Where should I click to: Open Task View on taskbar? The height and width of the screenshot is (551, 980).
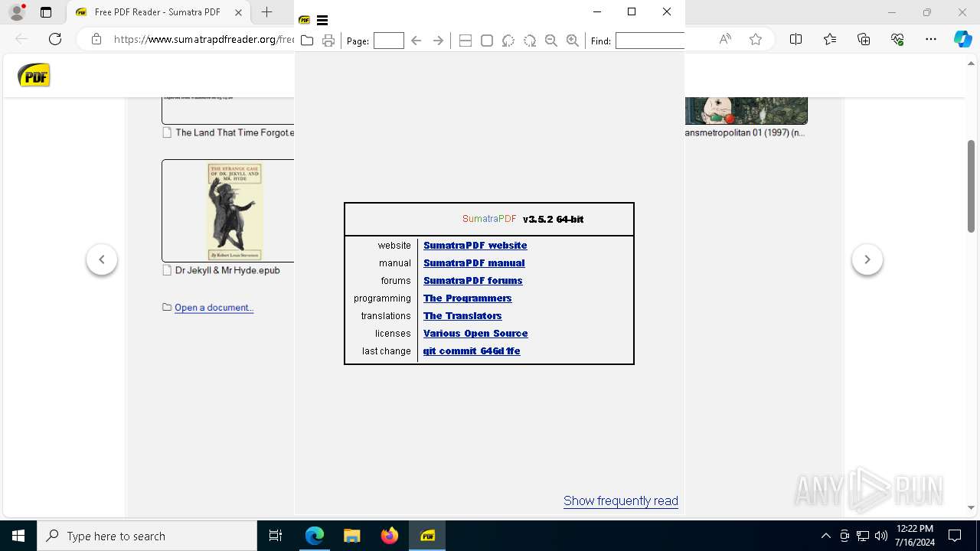pos(276,536)
